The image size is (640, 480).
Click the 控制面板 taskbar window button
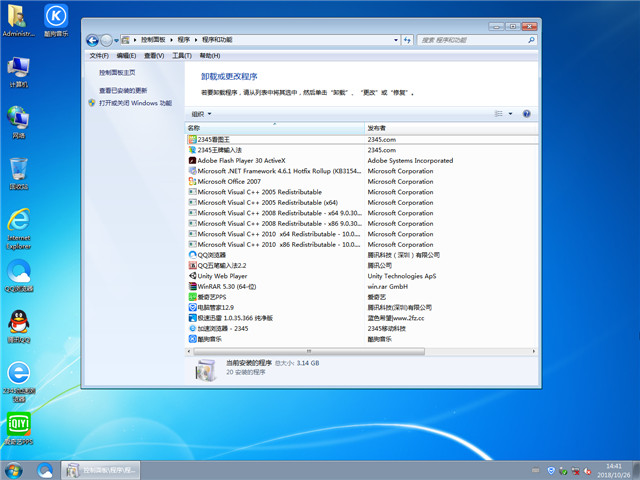pos(100,471)
